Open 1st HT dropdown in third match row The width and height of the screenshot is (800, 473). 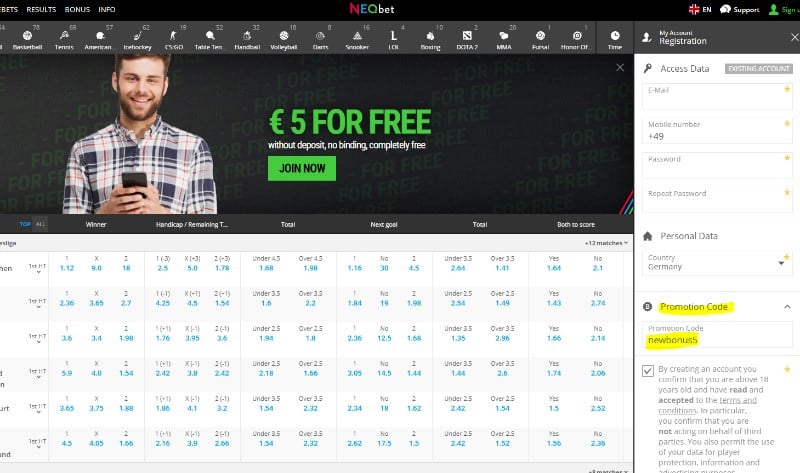(37, 338)
